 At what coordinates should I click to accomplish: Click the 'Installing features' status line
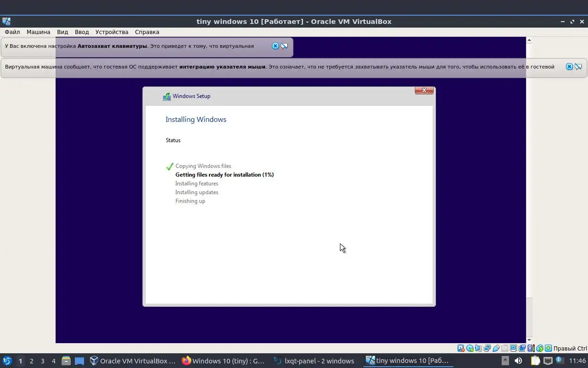pos(197,184)
